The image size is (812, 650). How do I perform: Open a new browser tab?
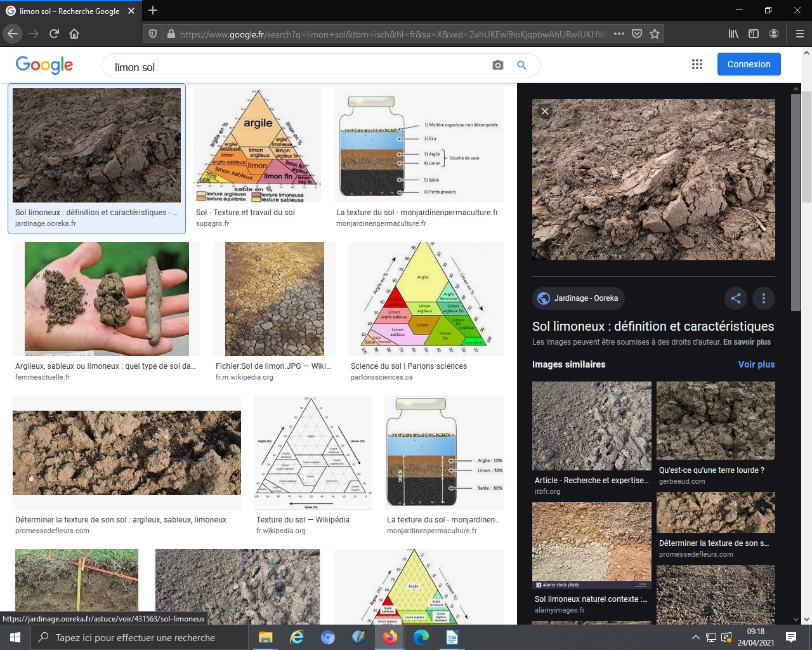(153, 11)
